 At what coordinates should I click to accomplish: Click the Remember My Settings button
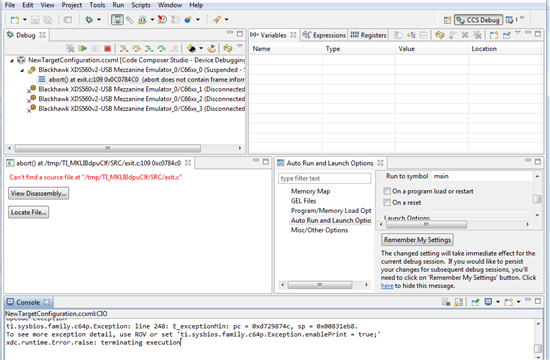click(417, 240)
